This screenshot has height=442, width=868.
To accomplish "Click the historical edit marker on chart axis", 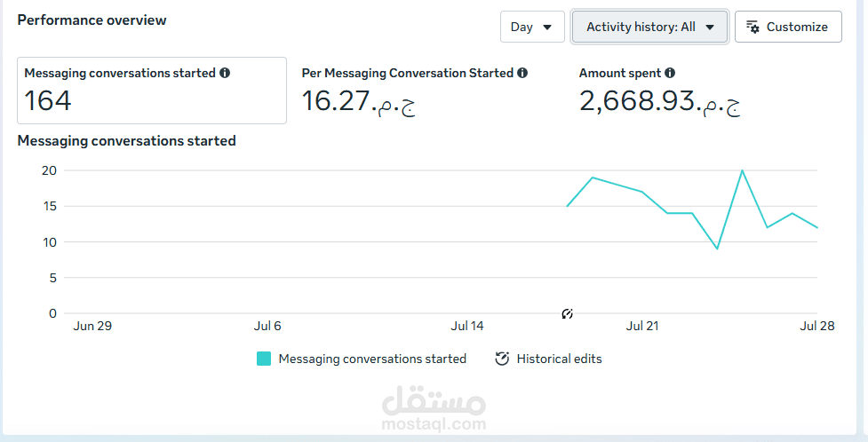I will [x=568, y=314].
